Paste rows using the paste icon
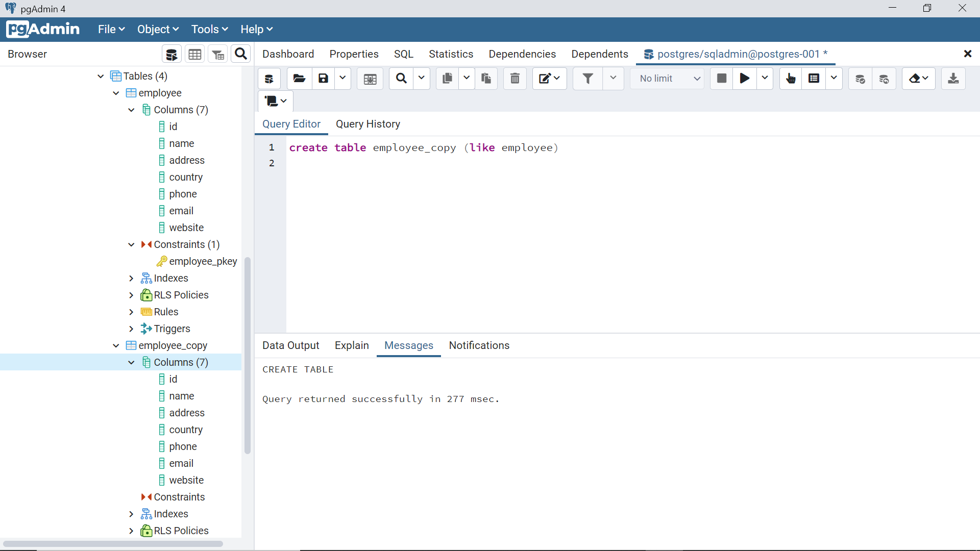Screen dimensions: 980x551 click(x=486, y=79)
